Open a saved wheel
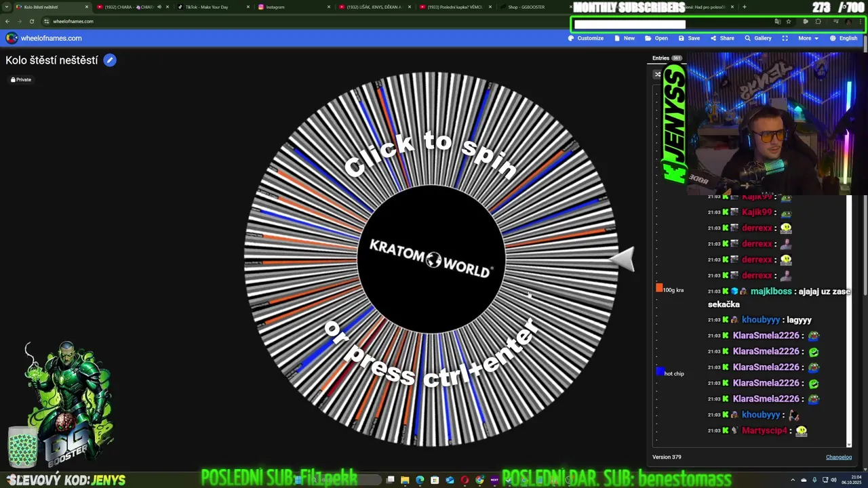 (x=656, y=38)
